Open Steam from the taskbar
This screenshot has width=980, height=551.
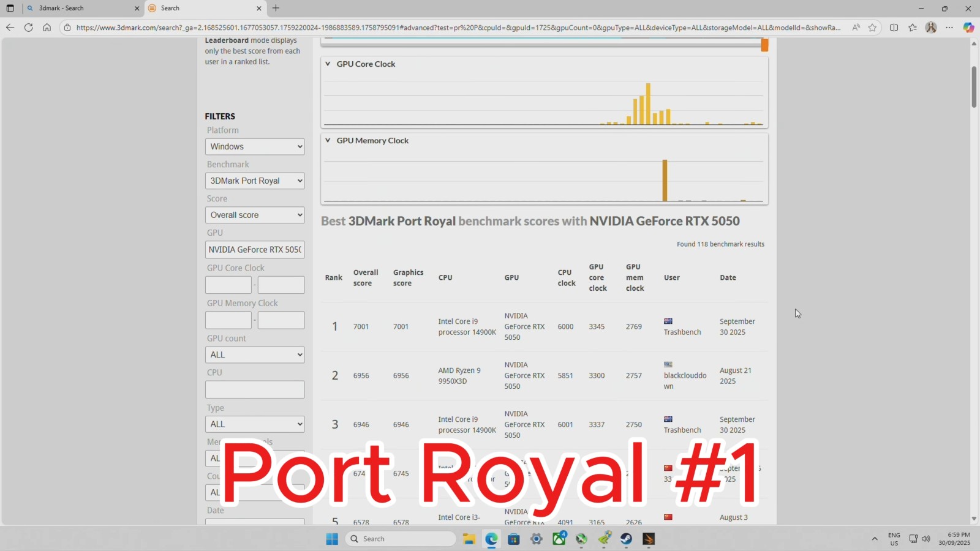(626, 539)
